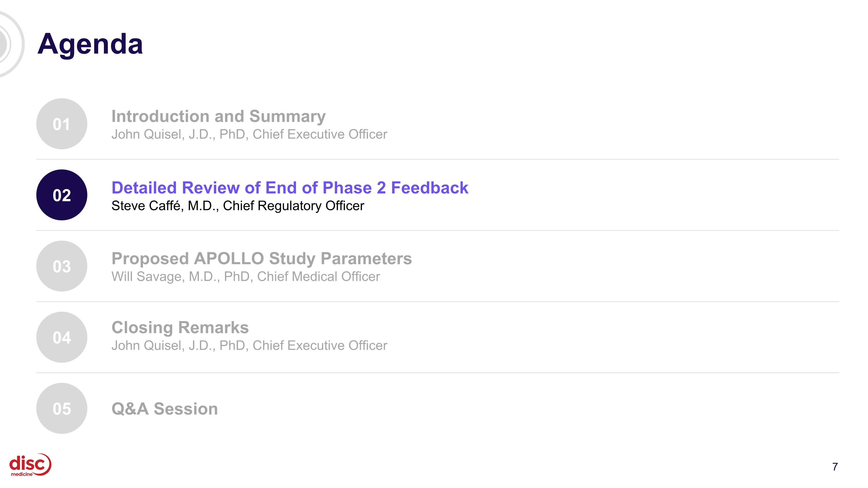Click the gray 05 circle badge
This screenshot has height=488, width=868.
pyautogui.click(x=62, y=408)
